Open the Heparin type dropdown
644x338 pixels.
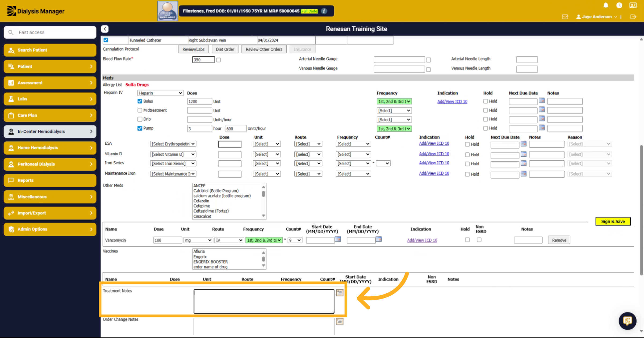tap(160, 93)
